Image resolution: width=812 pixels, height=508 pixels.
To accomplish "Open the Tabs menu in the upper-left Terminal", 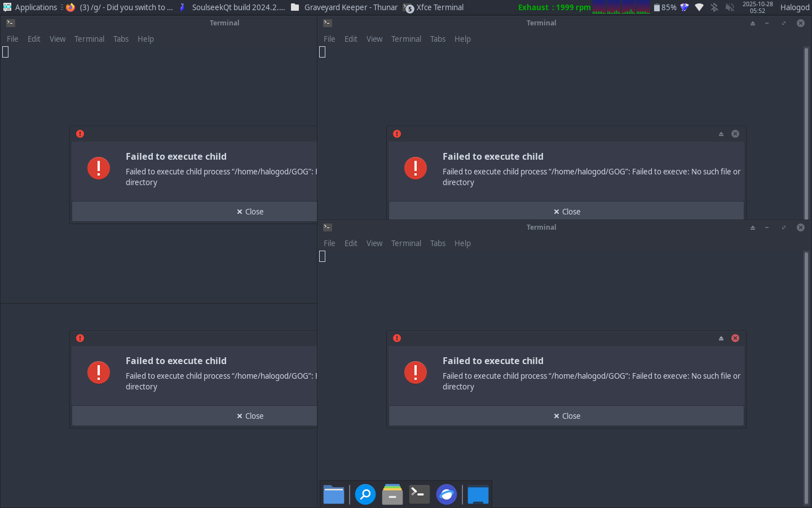I will click(121, 39).
